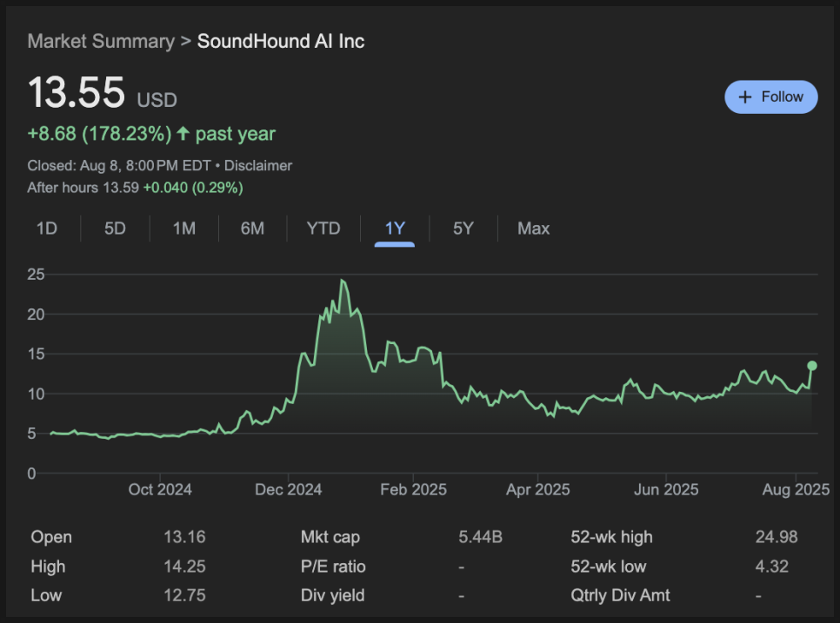The height and width of the screenshot is (623, 840).
Task: Click the Apr 2025 axis label
Action: 538,489
